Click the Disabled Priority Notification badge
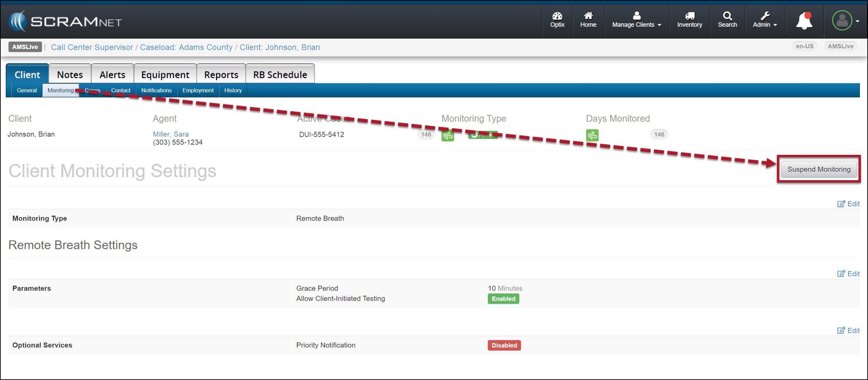The height and width of the screenshot is (380, 868). pyautogui.click(x=504, y=345)
